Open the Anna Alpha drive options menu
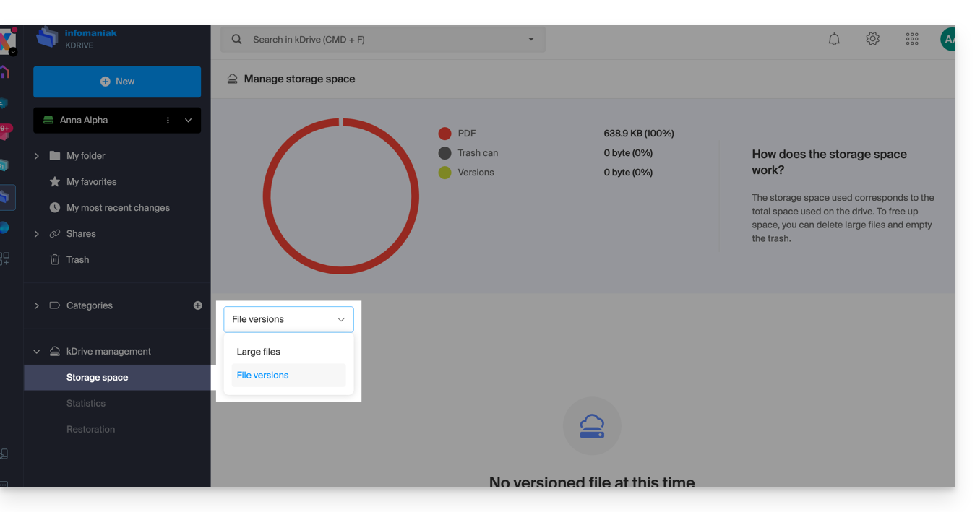The image size is (980, 512). point(168,121)
